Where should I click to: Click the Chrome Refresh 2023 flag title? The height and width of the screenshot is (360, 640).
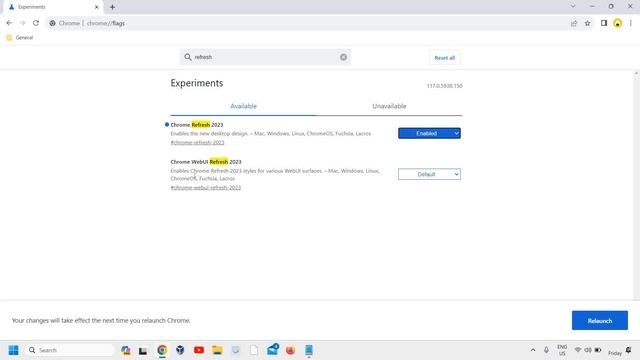197,125
